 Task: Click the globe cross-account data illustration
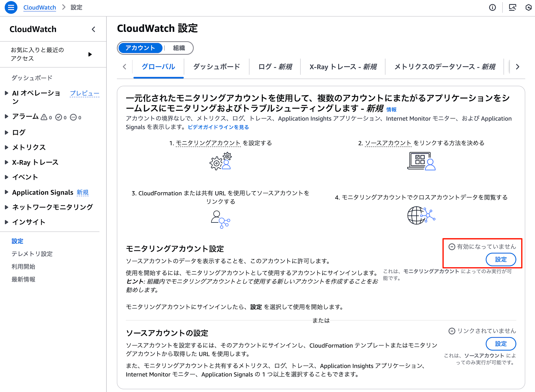[x=421, y=215]
